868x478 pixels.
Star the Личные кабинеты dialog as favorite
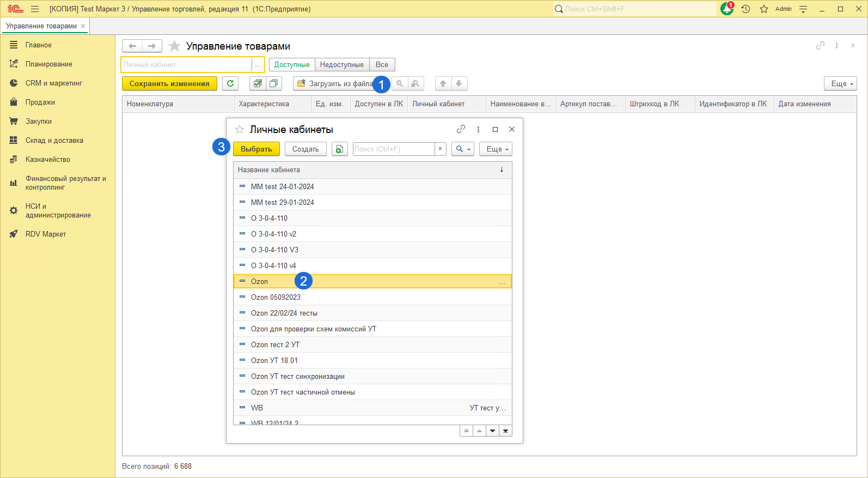(239, 129)
